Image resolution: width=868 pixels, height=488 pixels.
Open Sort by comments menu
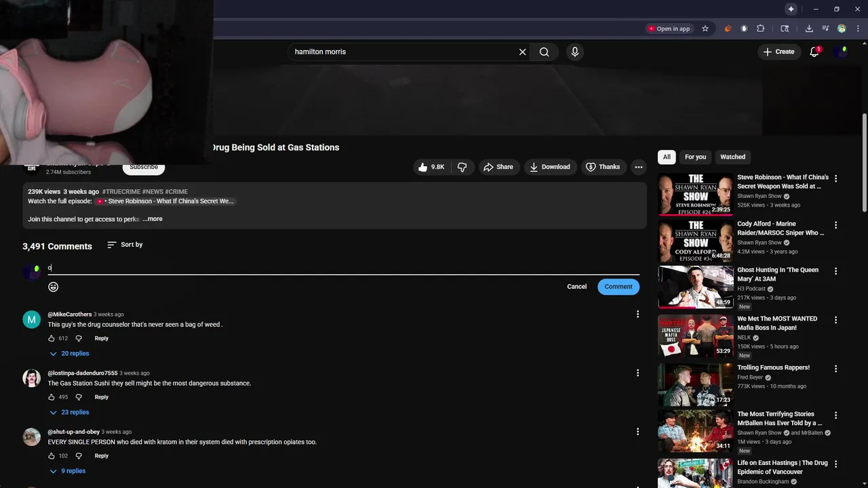(125, 245)
